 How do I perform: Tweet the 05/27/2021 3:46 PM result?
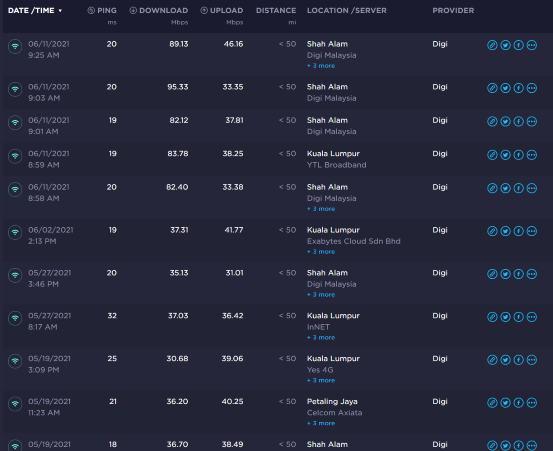505,274
